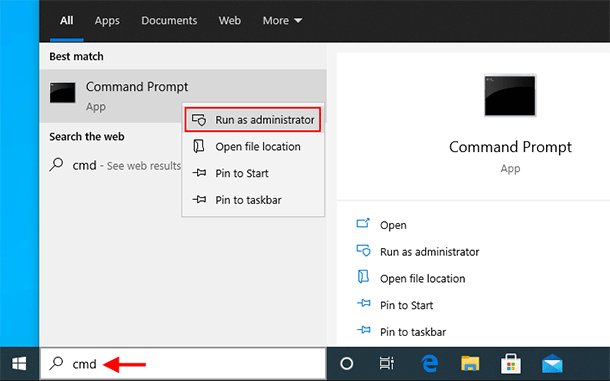Click Run as administrator in preview pane
Viewport: 610px width, 381px height.
point(429,252)
